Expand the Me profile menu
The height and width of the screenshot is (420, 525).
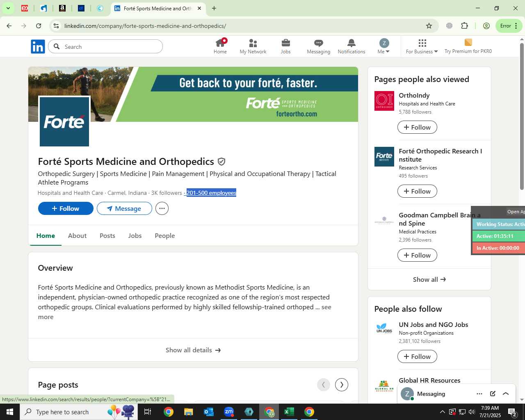(x=384, y=46)
